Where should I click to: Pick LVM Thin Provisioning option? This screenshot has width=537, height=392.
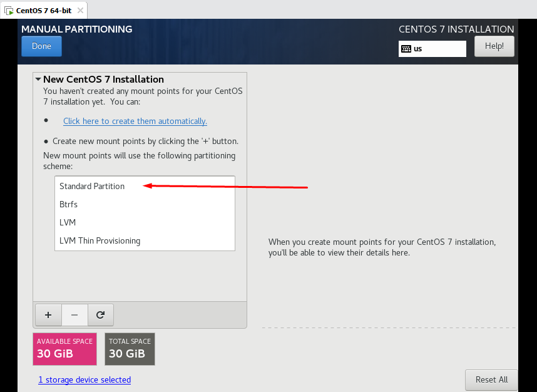[x=145, y=240]
